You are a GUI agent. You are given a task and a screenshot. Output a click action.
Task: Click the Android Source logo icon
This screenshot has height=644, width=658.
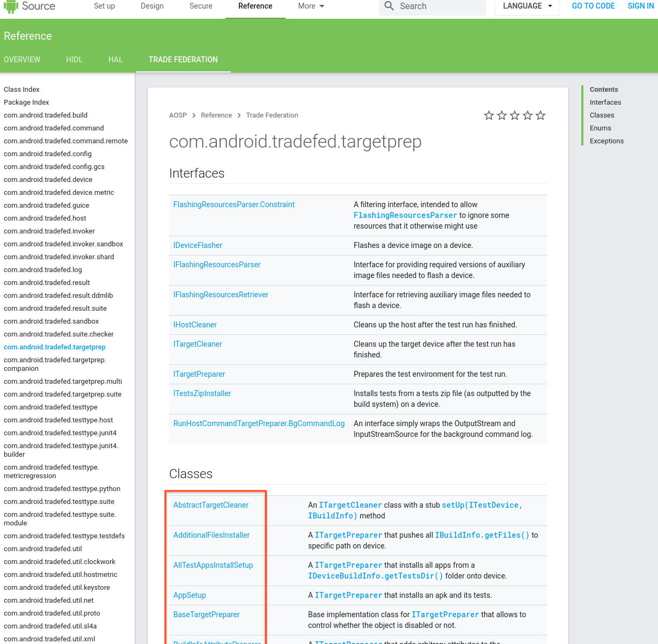pos(11,6)
